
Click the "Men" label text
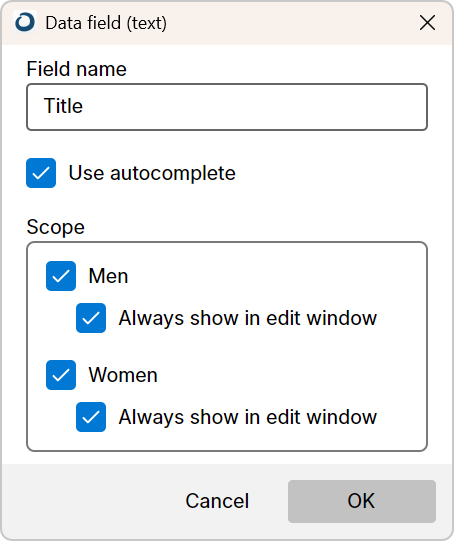point(108,276)
